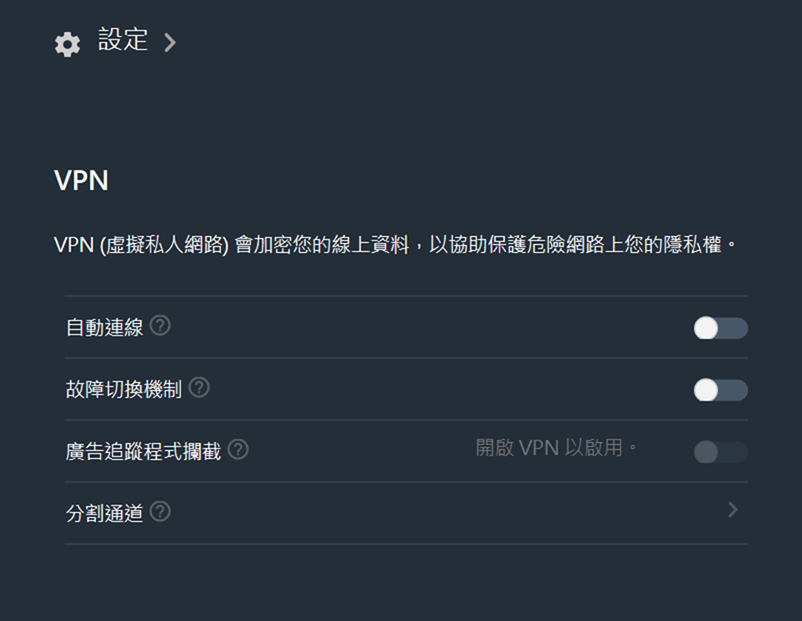Click the settings gear icon
Image resolution: width=802 pixels, height=621 pixels.
click(67, 44)
